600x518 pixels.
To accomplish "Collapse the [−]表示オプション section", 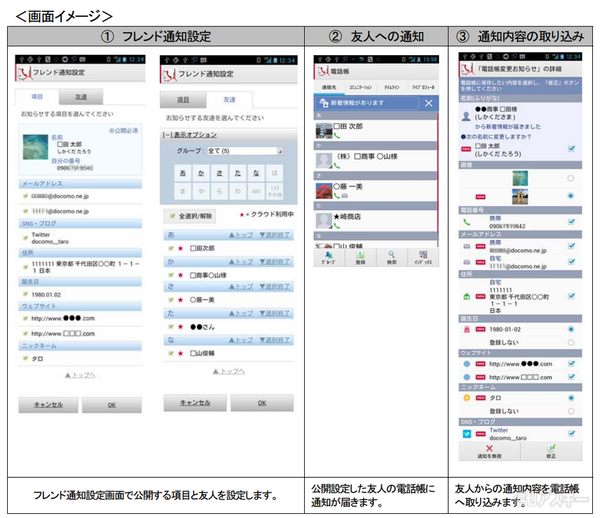I will click(189, 135).
